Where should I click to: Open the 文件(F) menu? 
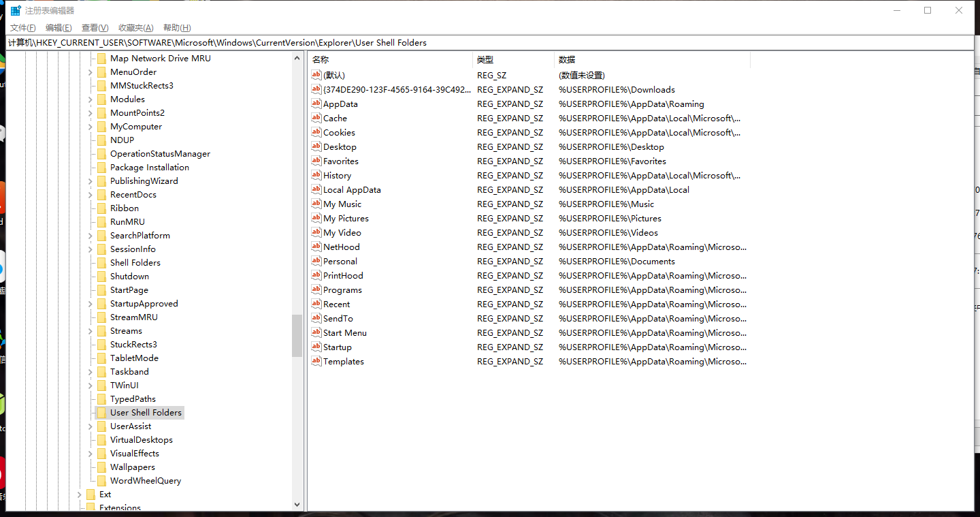click(x=22, y=28)
